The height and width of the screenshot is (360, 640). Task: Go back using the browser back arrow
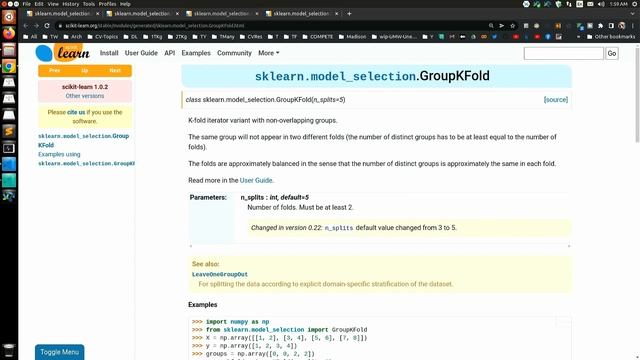26,25
